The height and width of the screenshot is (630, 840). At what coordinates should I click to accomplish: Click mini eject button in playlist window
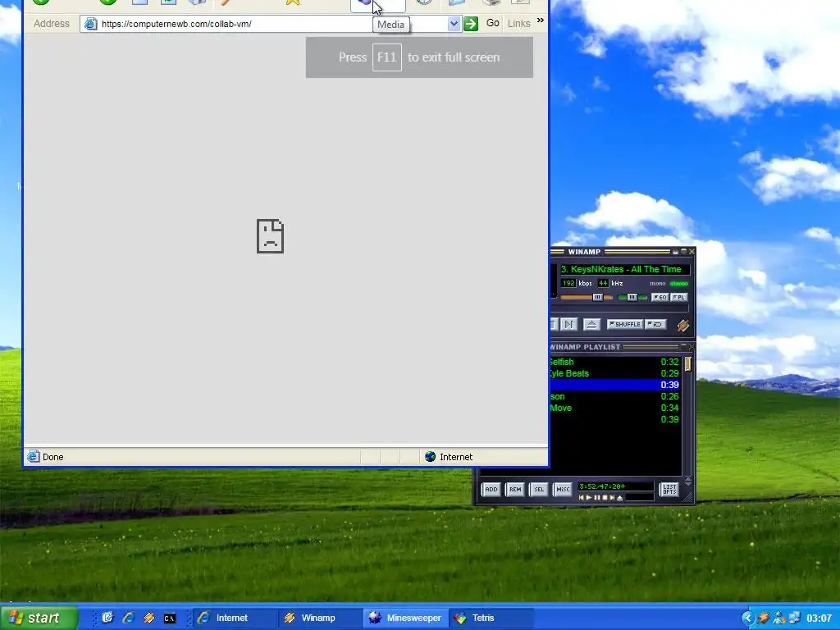(x=620, y=498)
